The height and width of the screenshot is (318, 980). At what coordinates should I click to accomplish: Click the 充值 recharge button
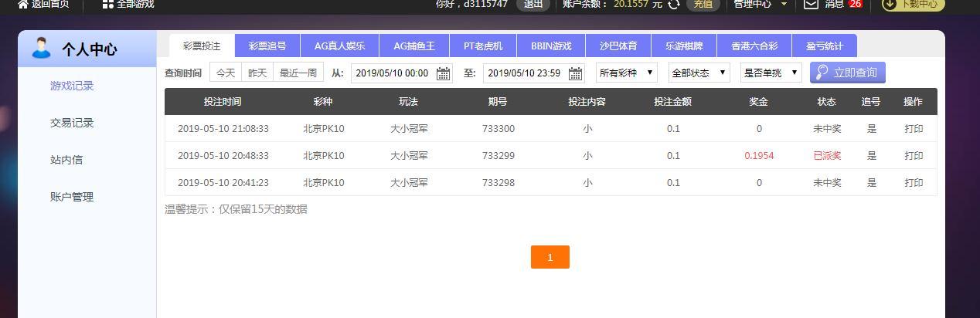pyautogui.click(x=703, y=4)
